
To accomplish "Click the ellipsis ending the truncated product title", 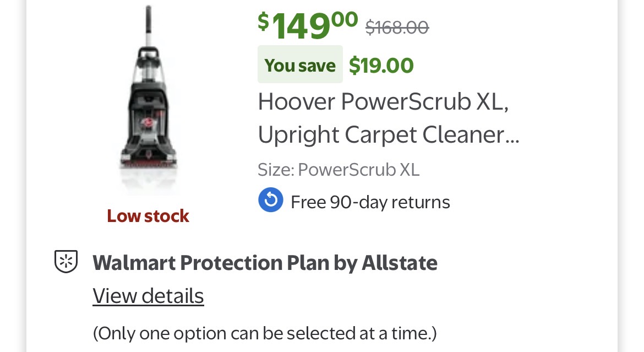I will 512,138.
